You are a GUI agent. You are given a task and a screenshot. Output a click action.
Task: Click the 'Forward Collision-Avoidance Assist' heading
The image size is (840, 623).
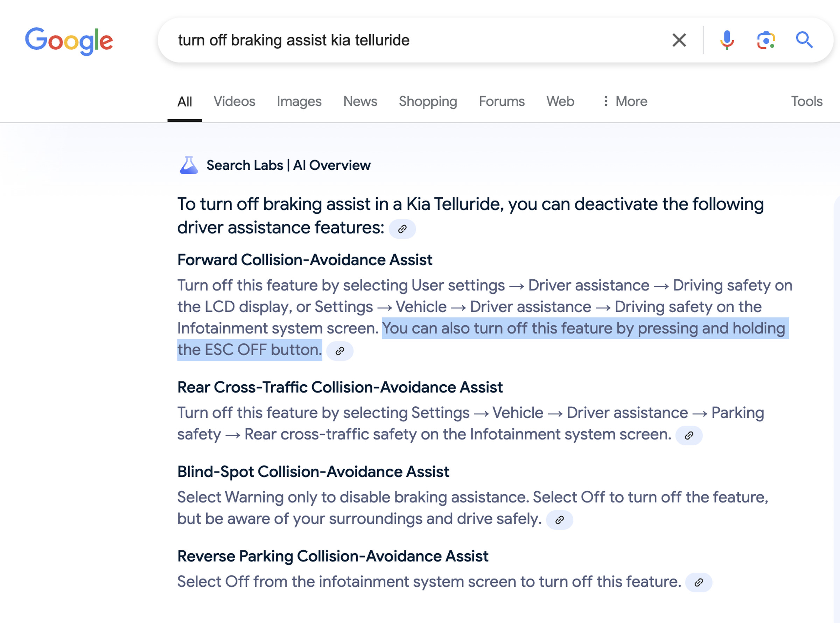305,260
